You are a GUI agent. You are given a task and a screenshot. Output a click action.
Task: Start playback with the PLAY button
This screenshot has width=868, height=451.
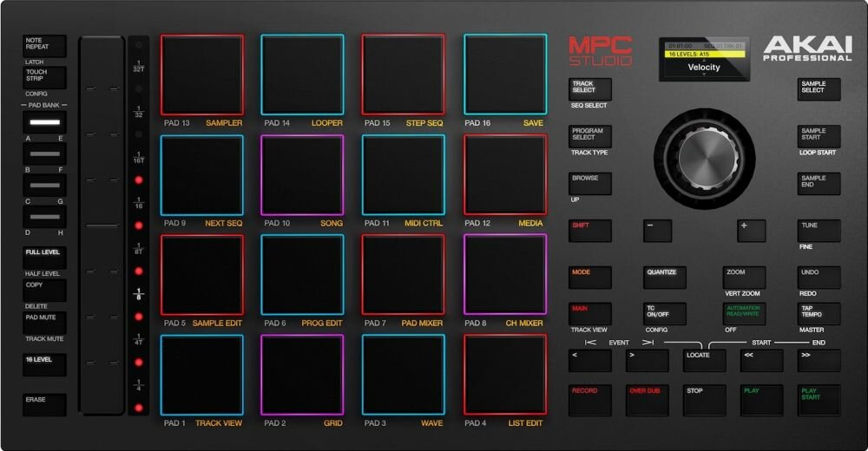coord(762,400)
